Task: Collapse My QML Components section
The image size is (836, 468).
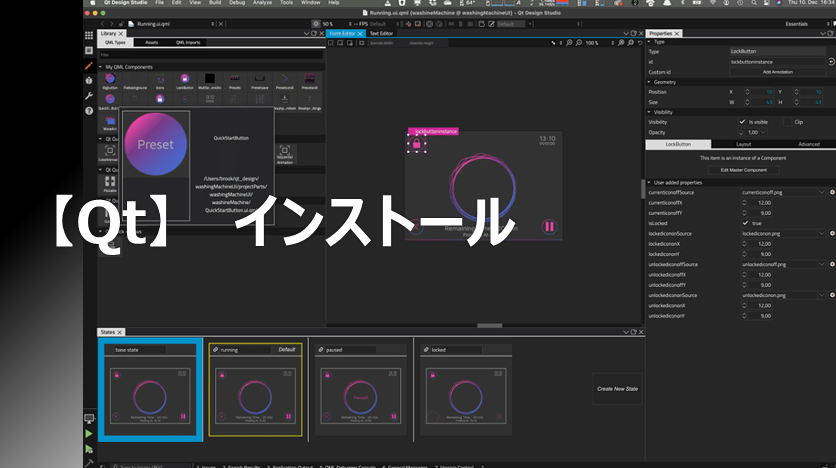Action: point(100,67)
